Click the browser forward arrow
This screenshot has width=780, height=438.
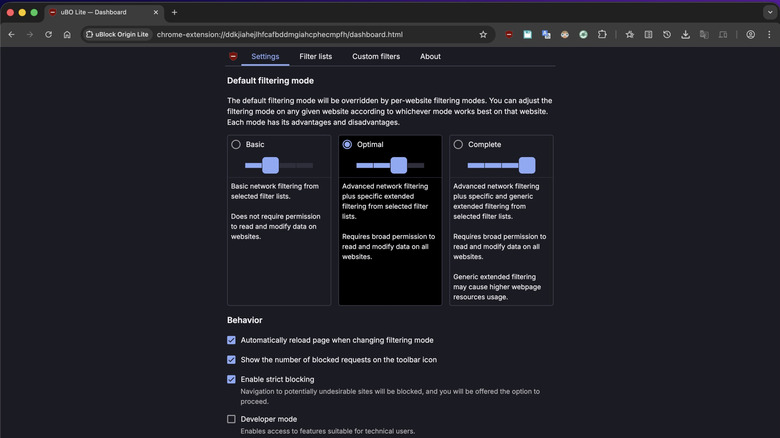pyautogui.click(x=30, y=34)
